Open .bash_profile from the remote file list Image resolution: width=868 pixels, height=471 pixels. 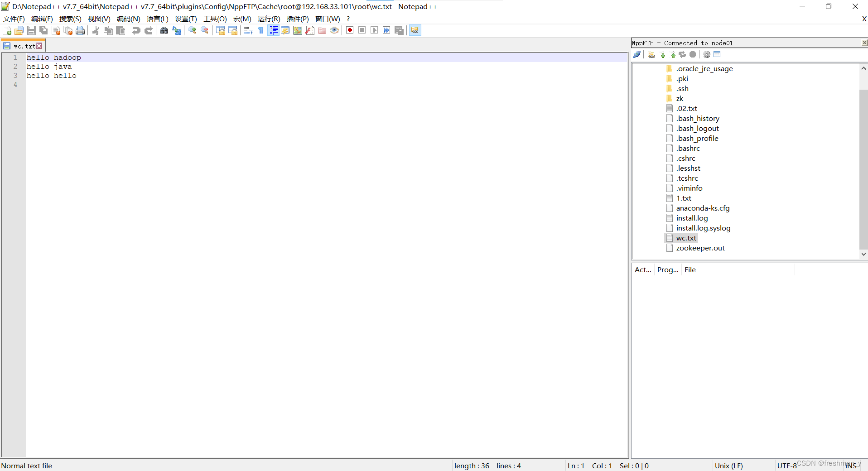click(697, 138)
